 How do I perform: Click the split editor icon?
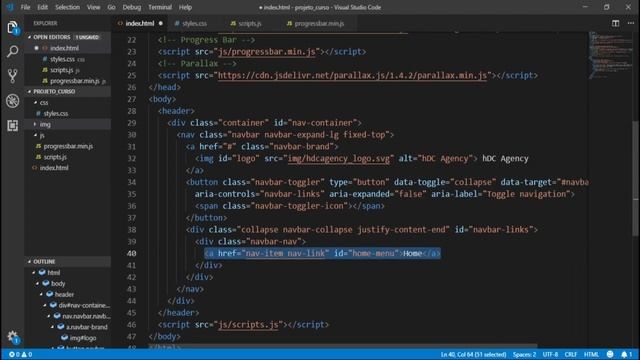615,23
